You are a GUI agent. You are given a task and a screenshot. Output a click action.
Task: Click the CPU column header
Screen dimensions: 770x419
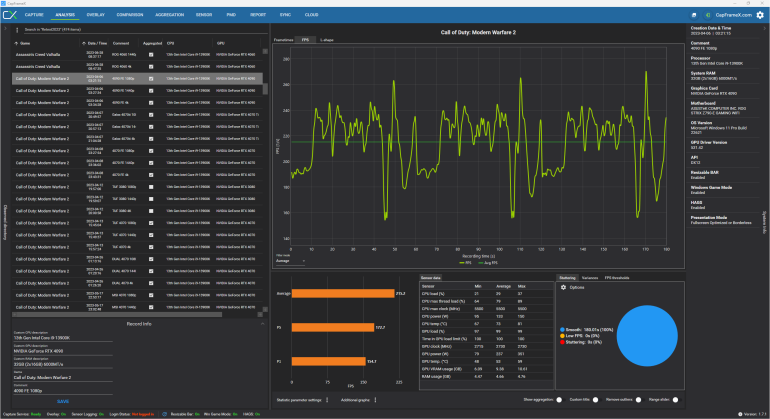[170, 43]
